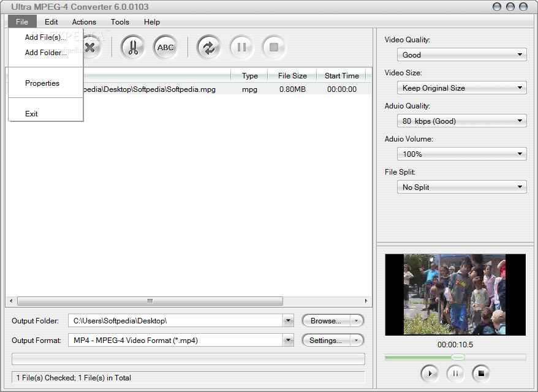Click the remove file X toolbar icon
The width and height of the screenshot is (538, 392).
[x=91, y=47]
